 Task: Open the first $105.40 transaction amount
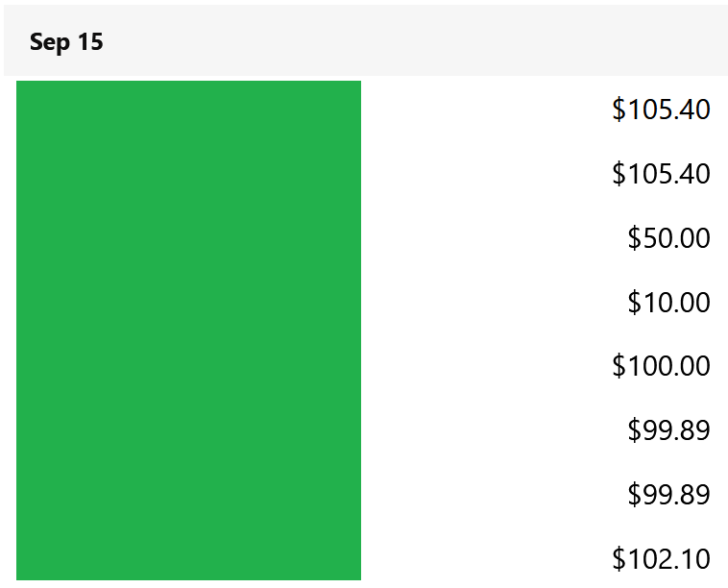661,110
